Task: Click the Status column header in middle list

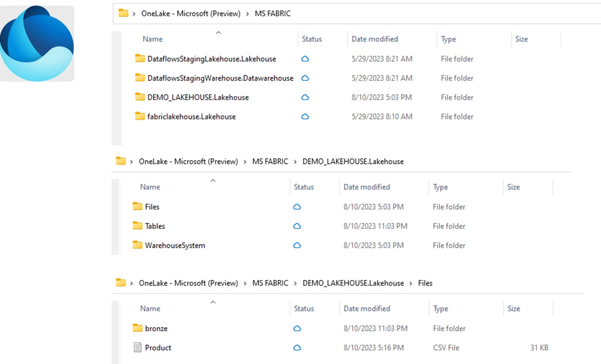Action: pyautogui.click(x=303, y=187)
